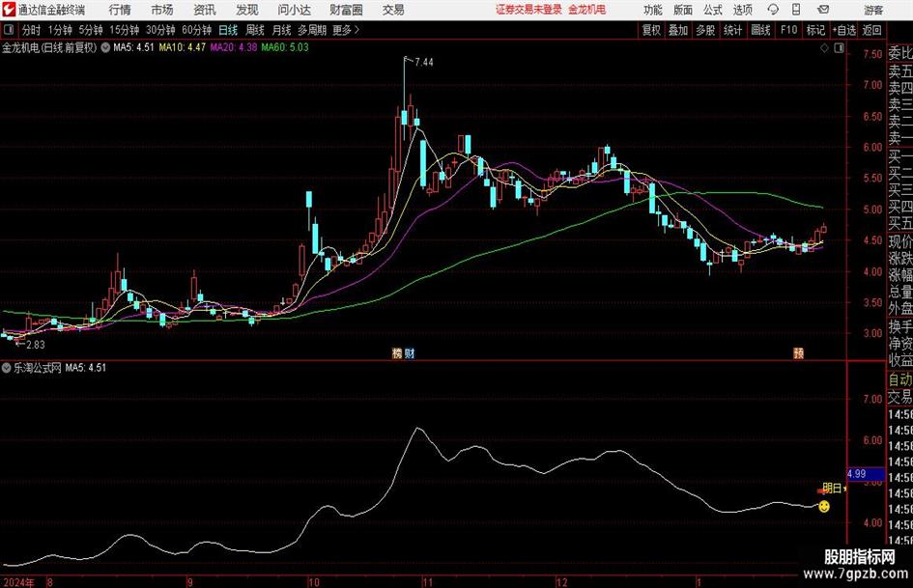This screenshot has height=588, width=913.
Task: Click the 2.83 low price marker
Action: (x=36, y=345)
